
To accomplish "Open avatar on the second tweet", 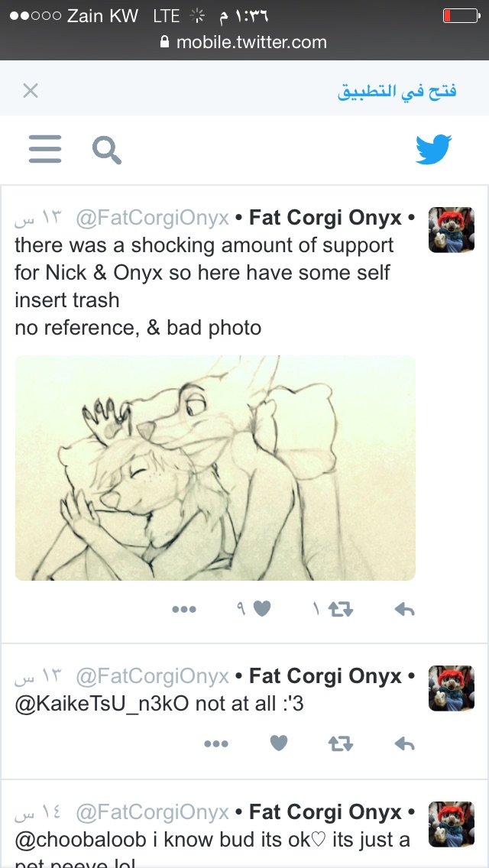I will [x=452, y=688].
